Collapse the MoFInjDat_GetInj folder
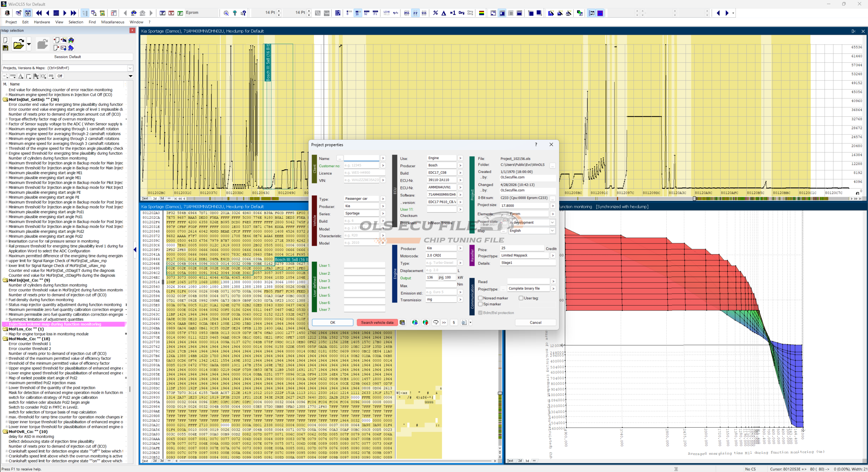Screen dimensions: 868x472 click(x=5, y=100)
